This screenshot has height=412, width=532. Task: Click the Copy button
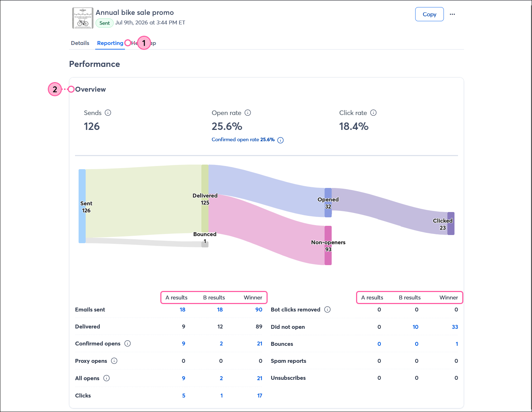click(x=429, y=14)
